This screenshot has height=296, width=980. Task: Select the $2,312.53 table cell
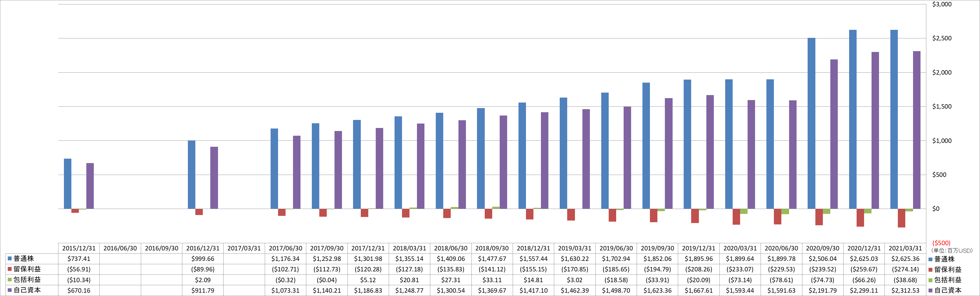coord(905,290)
